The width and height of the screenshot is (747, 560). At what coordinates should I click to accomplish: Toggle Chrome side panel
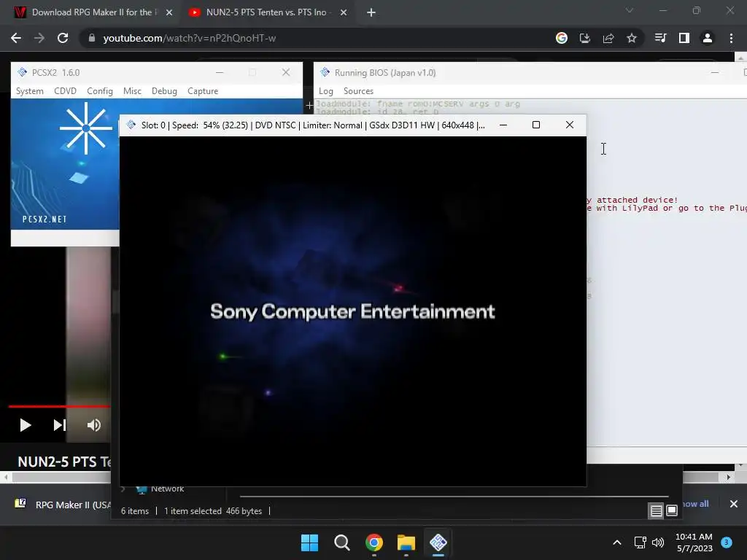(x=684, y=38)
